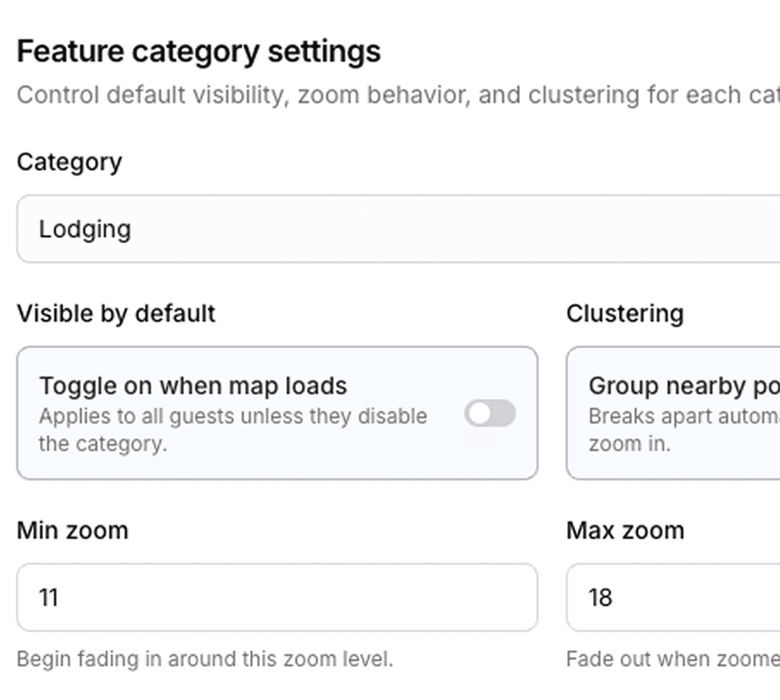The width and height of the screenshot is (780, 700).
Task: Click the 'Visible by default' label
Action: pos(116,313)
